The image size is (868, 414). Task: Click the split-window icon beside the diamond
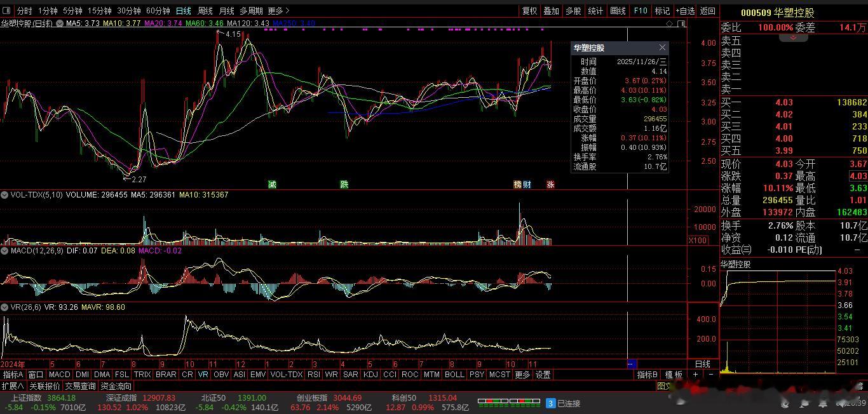point(681,23)
